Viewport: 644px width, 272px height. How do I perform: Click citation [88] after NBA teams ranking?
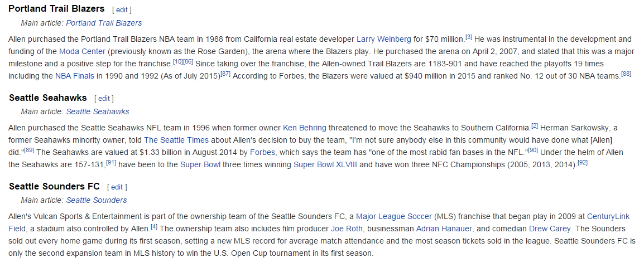click(x=626, y=74)
